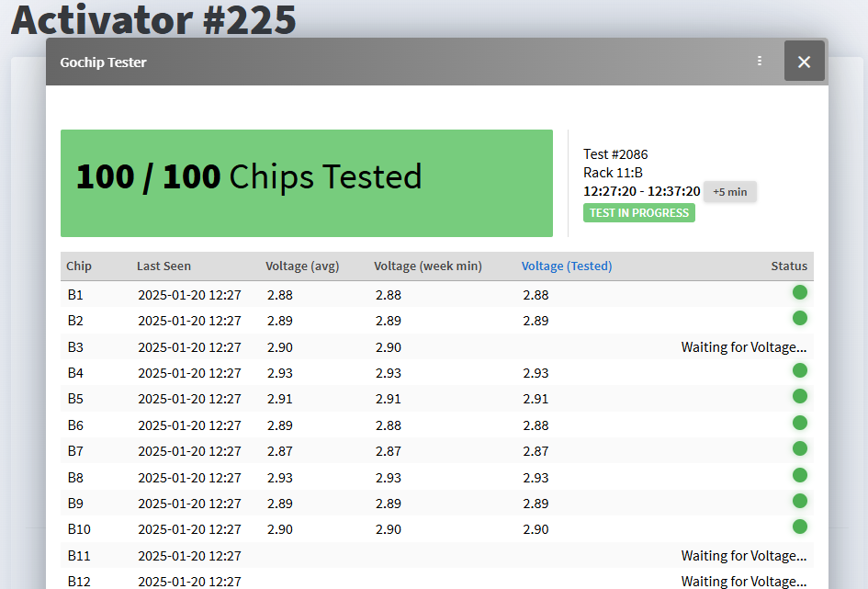Click the green status dot for B4
This screenshot has width=868, height=589.
click(x=799, y=371)
